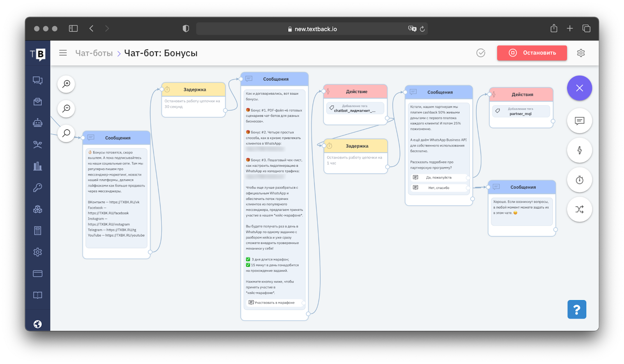
Task: Open the crossed tools sidebar icon
Action: (37, 145)
